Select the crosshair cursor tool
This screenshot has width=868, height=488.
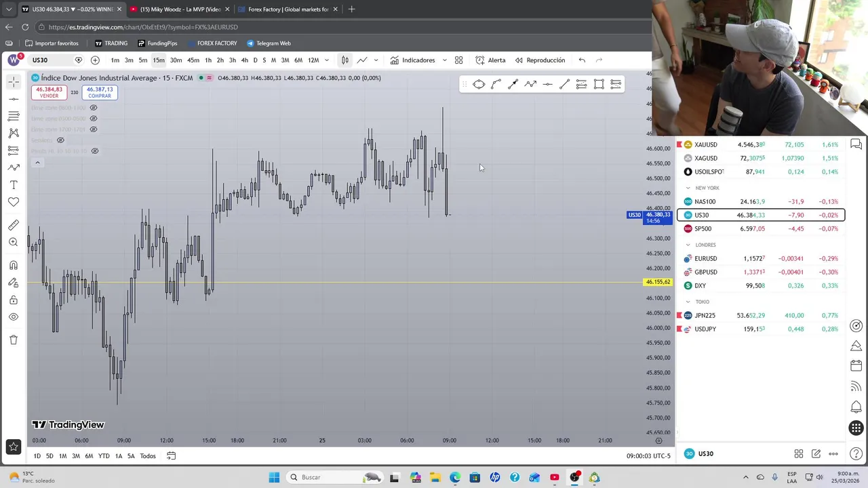[x=14, y=82]
